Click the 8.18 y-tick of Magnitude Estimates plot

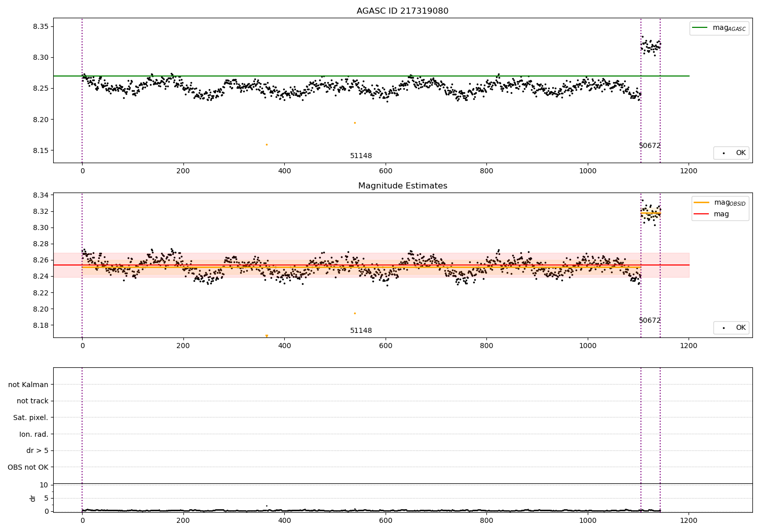coord(41,325)
